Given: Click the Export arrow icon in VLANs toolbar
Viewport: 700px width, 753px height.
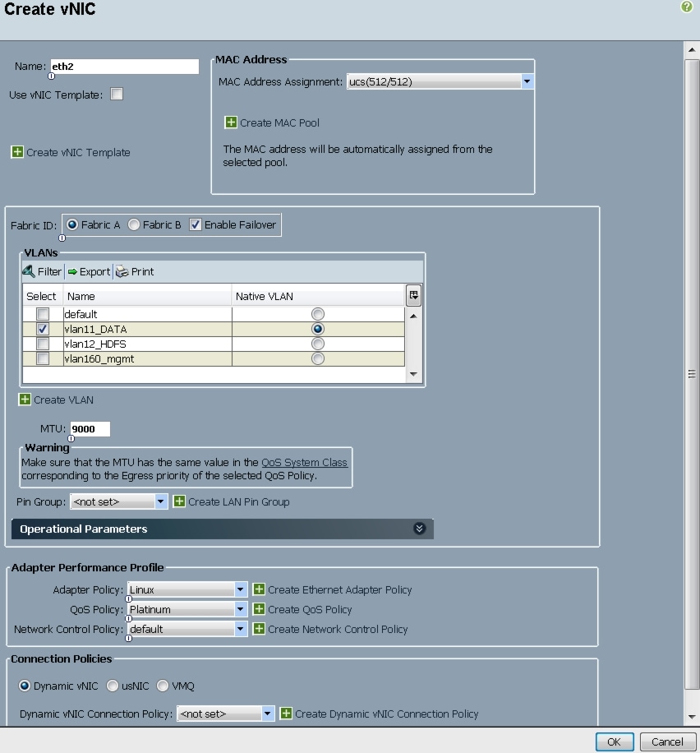Looking at the screenshot, I should point(72,272).
